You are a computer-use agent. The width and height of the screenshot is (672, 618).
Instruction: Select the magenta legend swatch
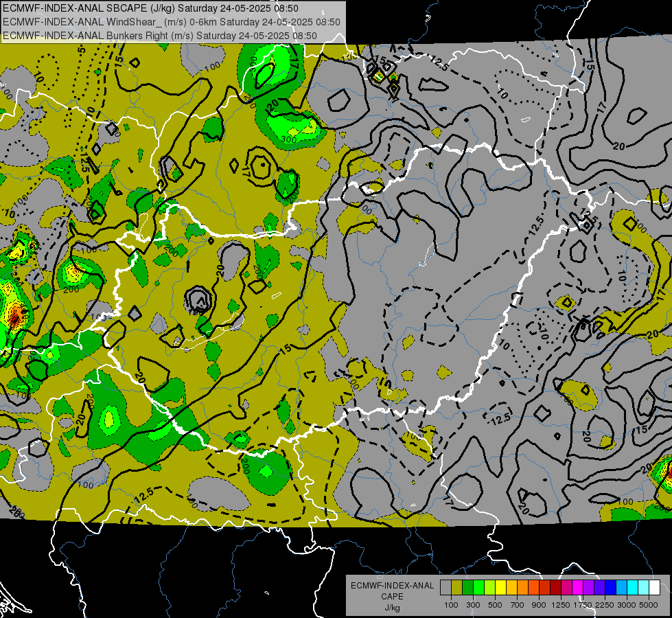click(x=577, y=588)
